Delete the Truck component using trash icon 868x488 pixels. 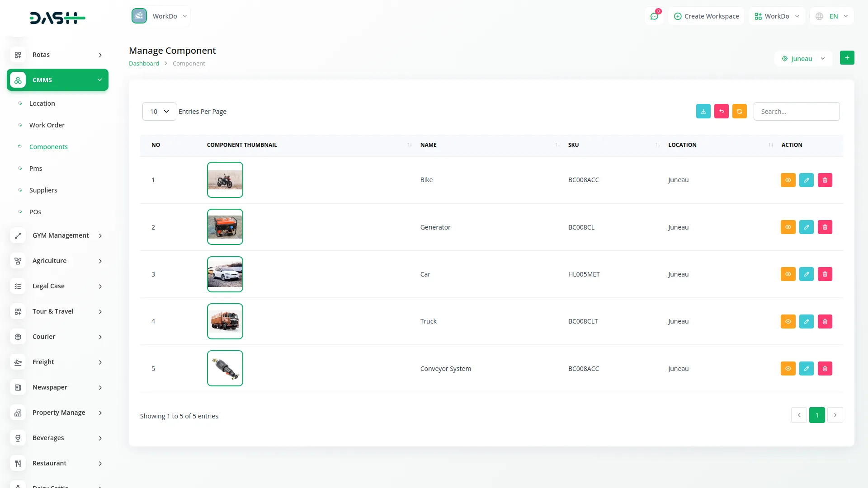coord(825,322)
